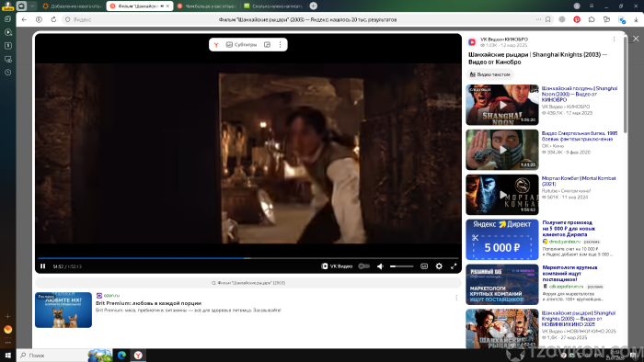The width and height of the screenshot is (644, 362).
Task: Open Шанхайский полдень video title link
Action: pyautogui.click(x=580, y=94)
